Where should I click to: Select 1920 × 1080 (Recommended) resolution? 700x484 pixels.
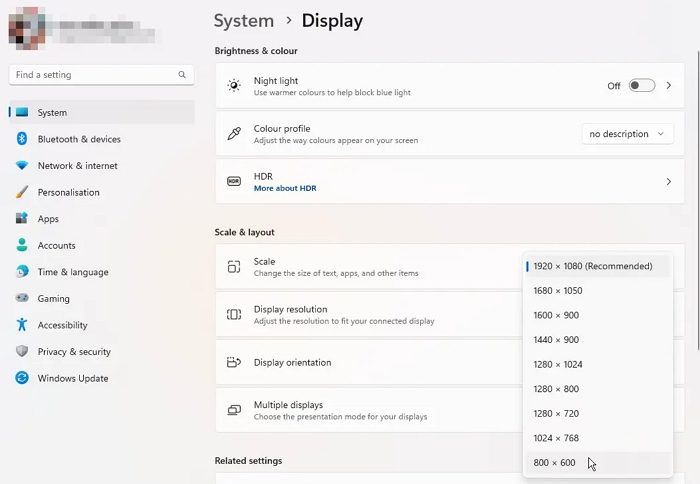[x=597, y=266]
